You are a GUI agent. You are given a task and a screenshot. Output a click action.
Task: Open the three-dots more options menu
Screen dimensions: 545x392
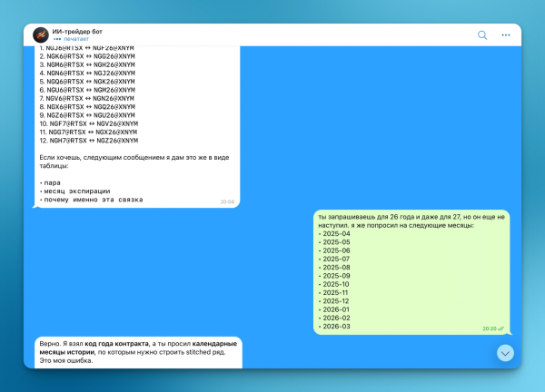506,35
